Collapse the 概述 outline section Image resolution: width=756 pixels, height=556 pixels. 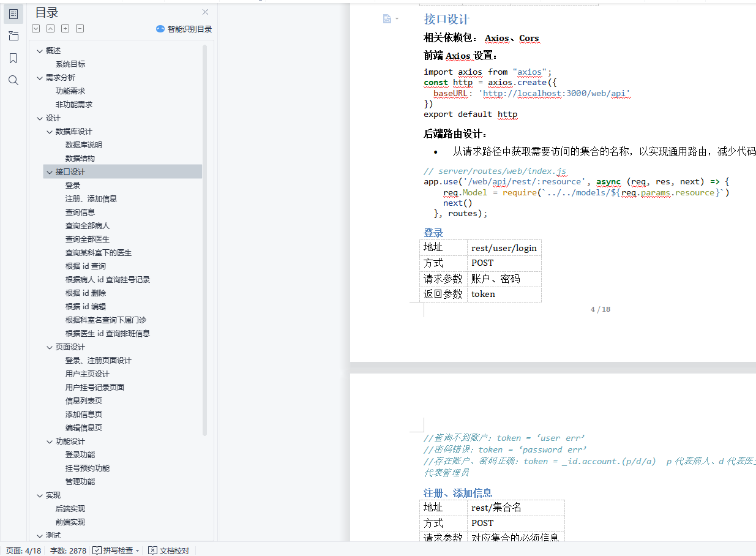[x=40, y=51]
